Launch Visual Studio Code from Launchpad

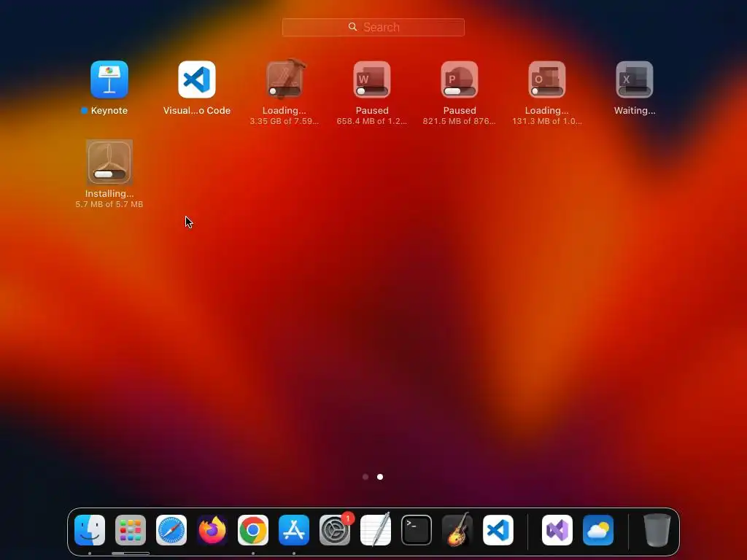(197, 79)
